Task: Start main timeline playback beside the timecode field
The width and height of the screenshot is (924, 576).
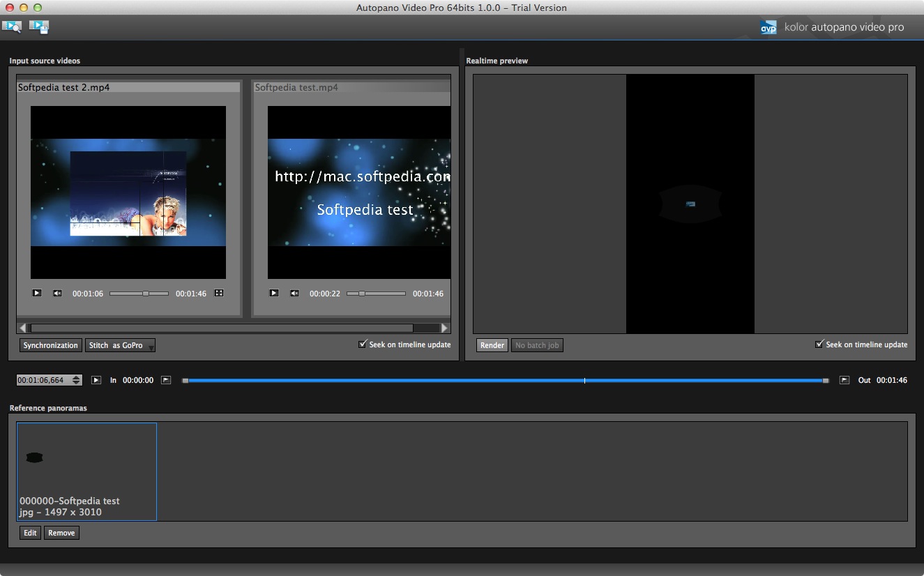Action: point(96,380)
